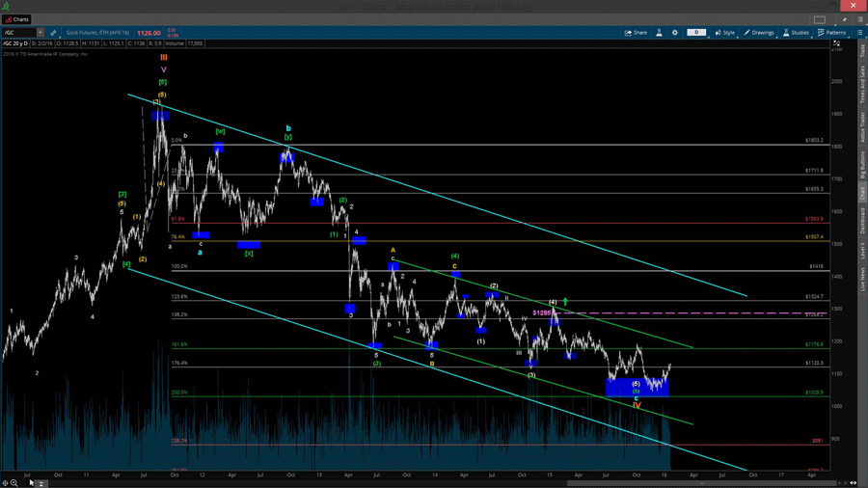Click the window layout rectangle icon

[x=820, y=19]
